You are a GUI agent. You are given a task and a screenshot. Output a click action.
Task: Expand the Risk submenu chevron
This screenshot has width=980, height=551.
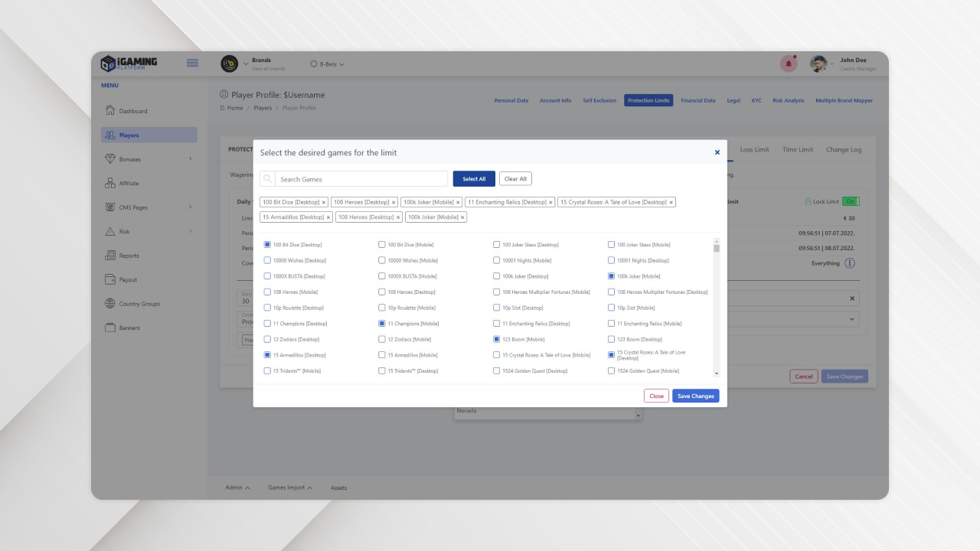(x=190, y=231)
